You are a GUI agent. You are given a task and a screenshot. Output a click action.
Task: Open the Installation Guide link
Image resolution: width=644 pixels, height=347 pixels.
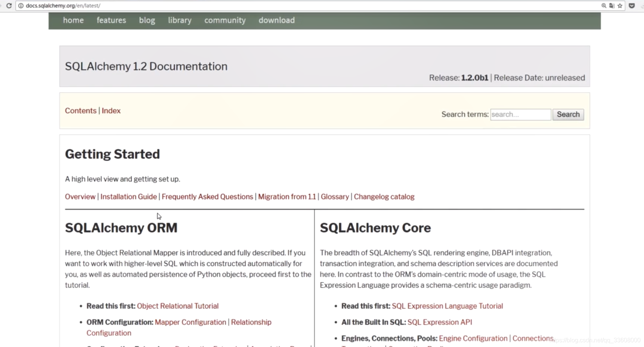point(129,196)
